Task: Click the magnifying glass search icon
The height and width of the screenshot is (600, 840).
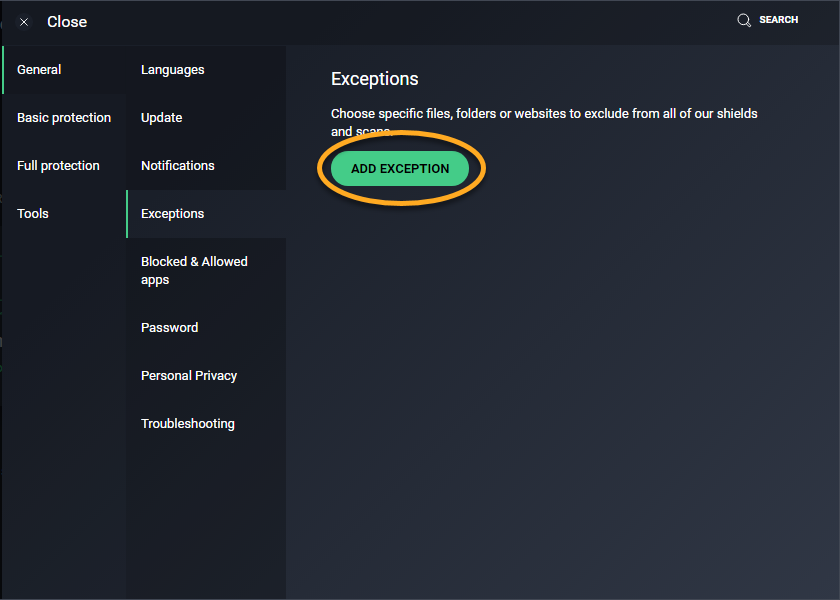Action: click(x=744, y=20)
